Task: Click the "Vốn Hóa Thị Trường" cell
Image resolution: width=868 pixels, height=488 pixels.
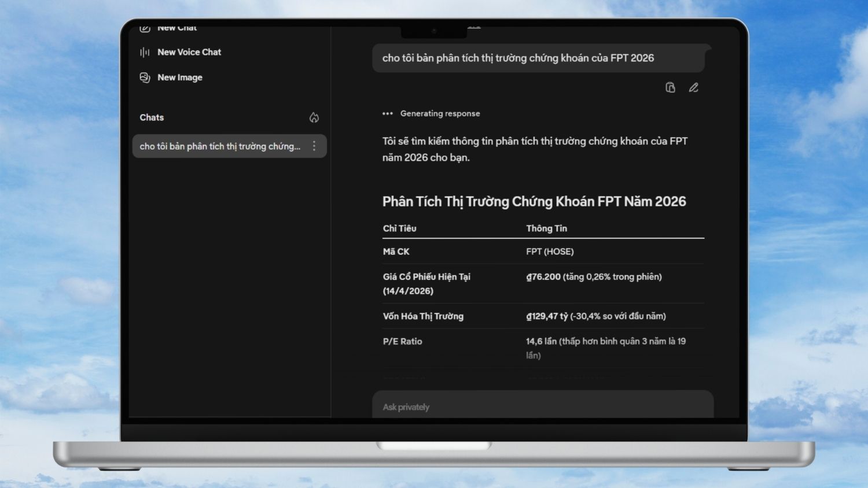Action: (x=423, y=316)
